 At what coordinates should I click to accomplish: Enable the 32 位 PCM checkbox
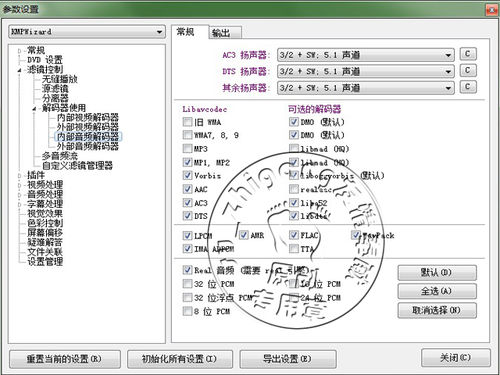[187, 284]
